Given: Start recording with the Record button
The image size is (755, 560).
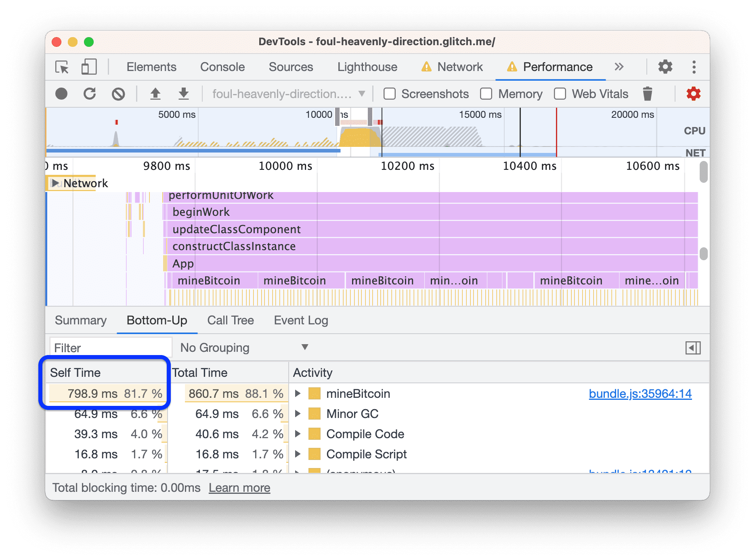Looking at the screenshot, I should (x=61, y=94).
